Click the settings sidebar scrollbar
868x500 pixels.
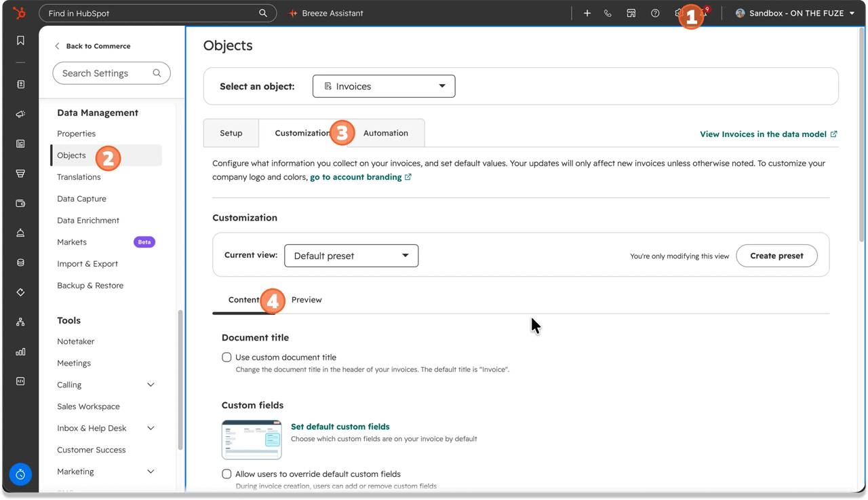[x=180, y=380]
